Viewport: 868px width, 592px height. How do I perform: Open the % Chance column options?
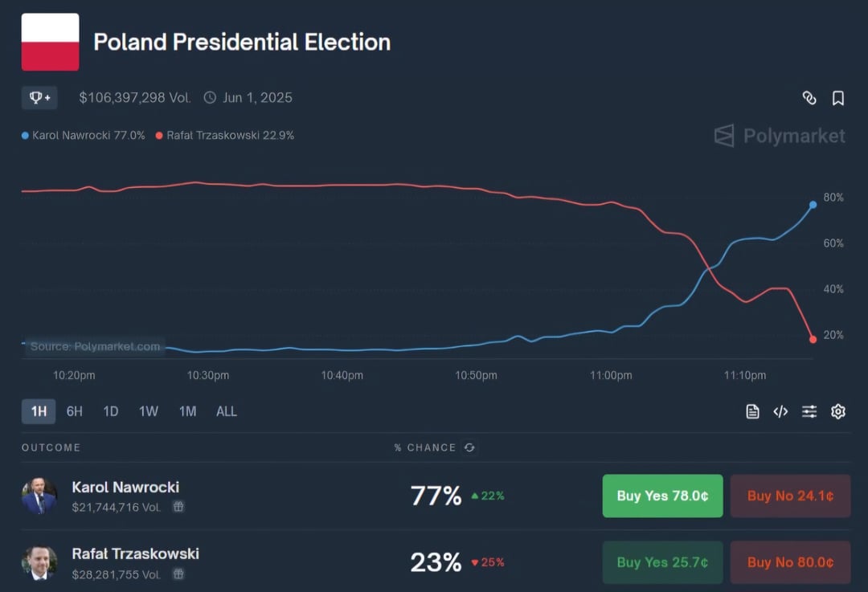[x=426, y=448]
